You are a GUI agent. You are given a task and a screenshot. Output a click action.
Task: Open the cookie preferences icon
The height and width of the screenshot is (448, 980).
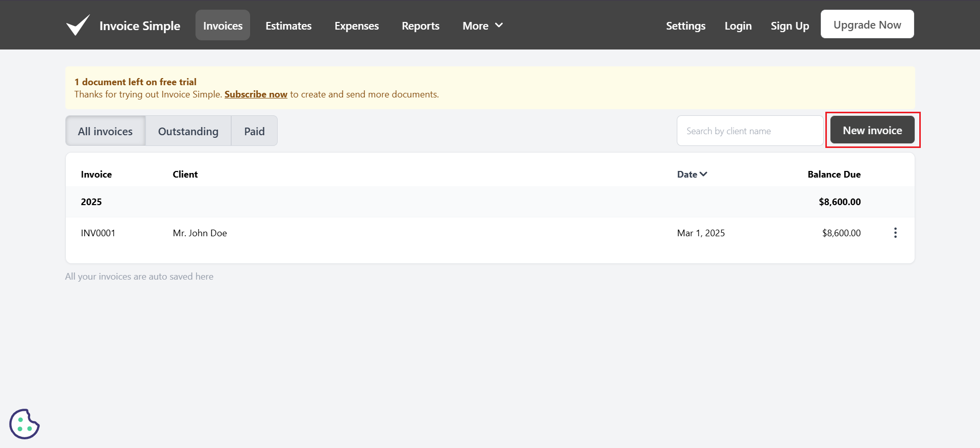click(24, 424)
